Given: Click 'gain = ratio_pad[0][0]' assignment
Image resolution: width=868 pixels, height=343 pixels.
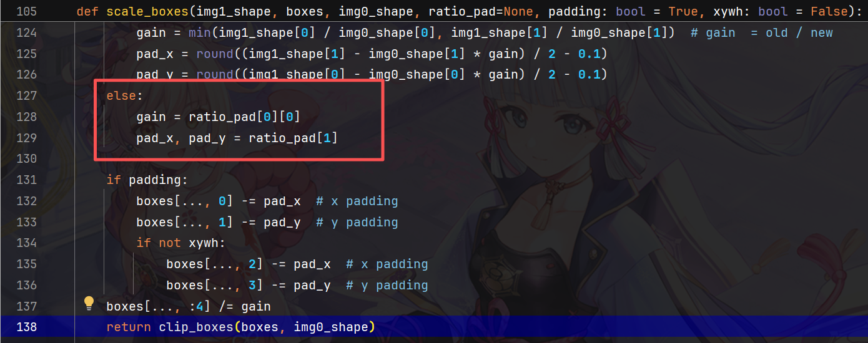Looking at the screenshot, I should coord(219,117).
